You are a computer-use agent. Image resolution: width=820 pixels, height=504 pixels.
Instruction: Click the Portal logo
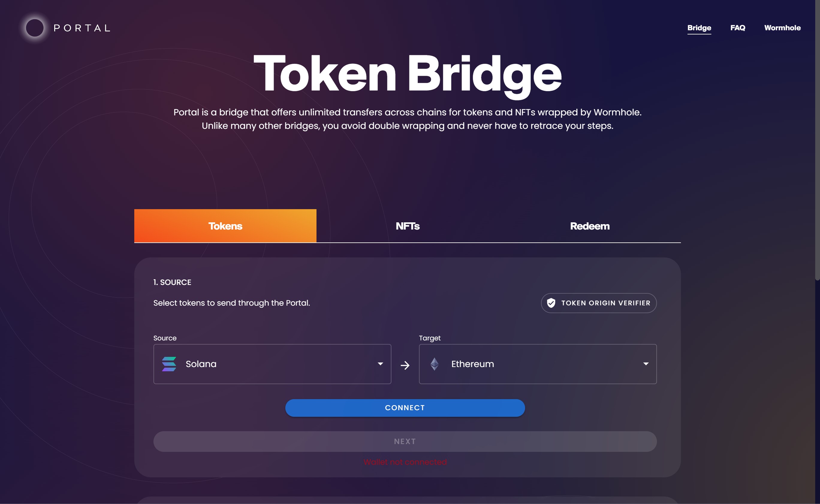pyautogui.click(x=66, y=28)
